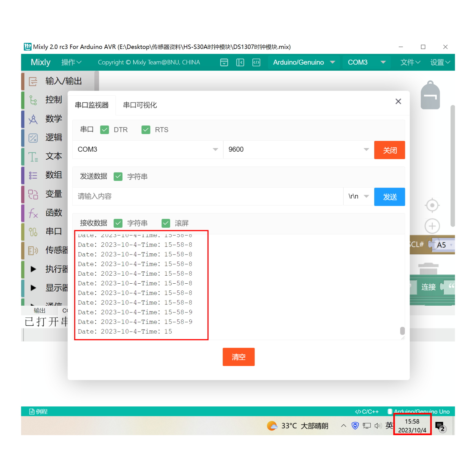Click the zoom-in plus icon on canvas
The width and height of the screenshot is (476, 476).
[432, 226]
